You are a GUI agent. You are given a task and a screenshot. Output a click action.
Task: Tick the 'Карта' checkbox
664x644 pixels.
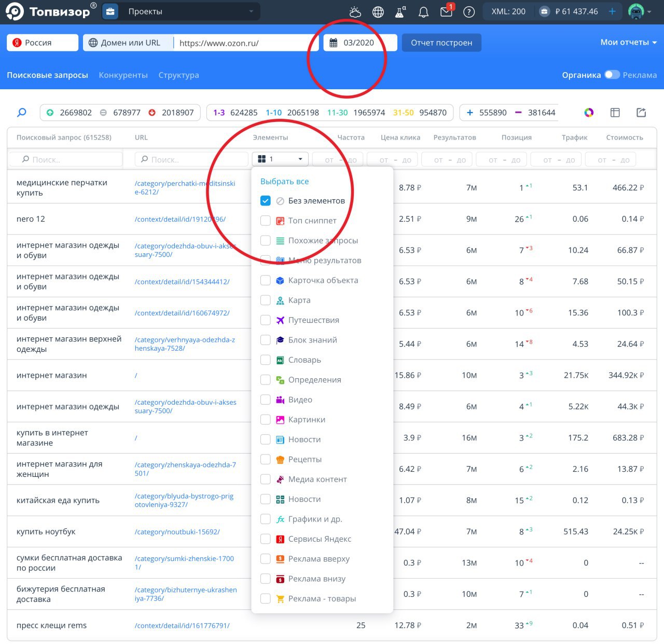point(265,300)
